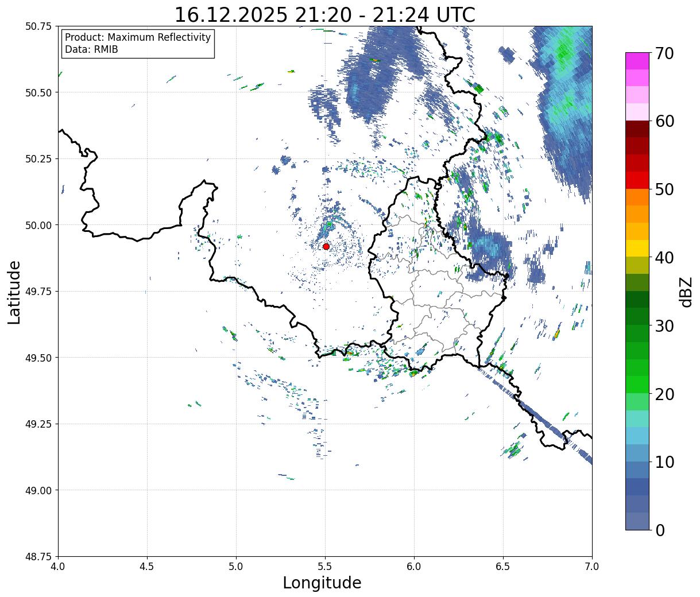Click the colorbar tick label "60"
The height and width of the screenshot is (597, 700).
(x=664, y=121)
